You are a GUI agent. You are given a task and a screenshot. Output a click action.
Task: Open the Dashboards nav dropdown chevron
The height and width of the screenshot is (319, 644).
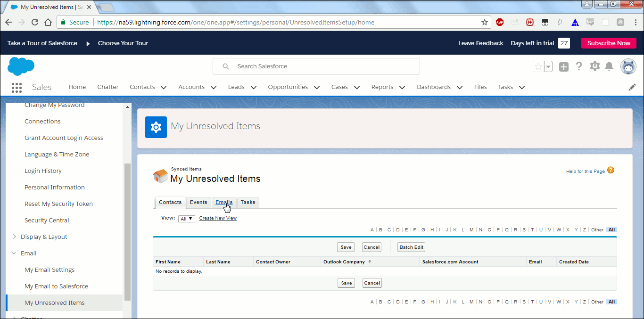pyautogui.click(x=459, y=87)
